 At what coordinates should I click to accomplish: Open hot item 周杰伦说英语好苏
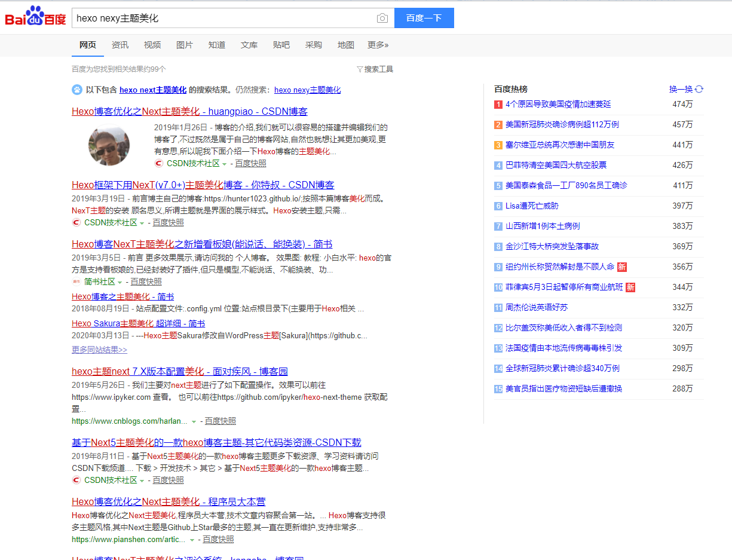pyautogui.click(x=537, y=307)
